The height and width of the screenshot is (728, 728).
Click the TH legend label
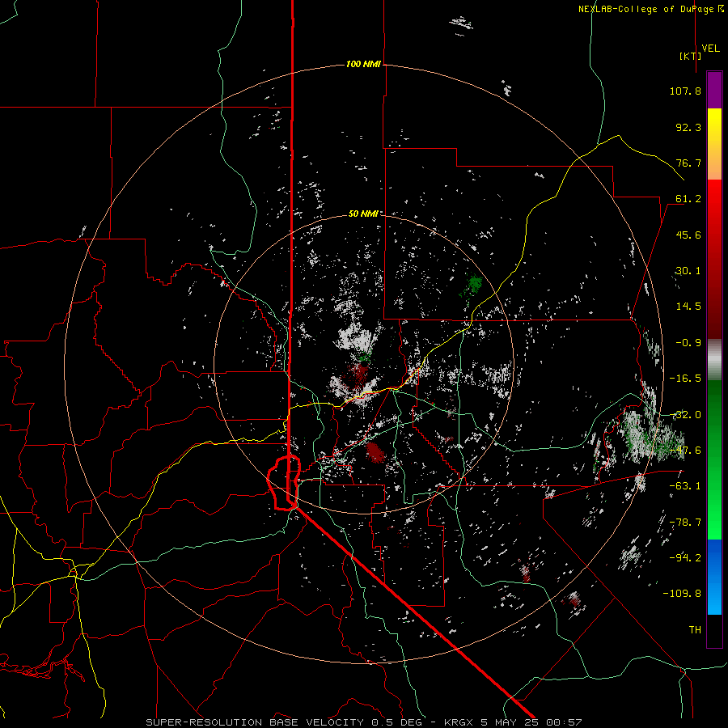(695, 630)
